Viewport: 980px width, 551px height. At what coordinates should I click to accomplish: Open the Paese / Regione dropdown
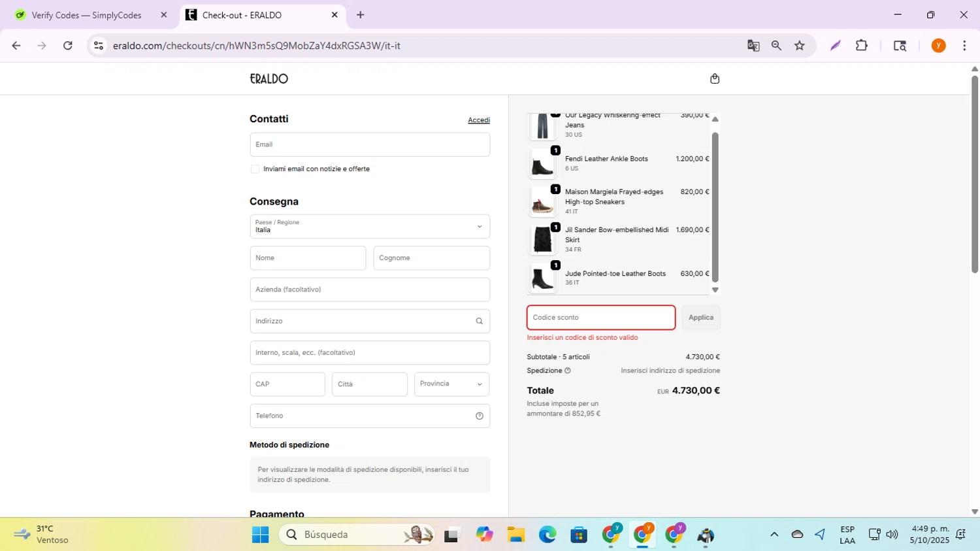point(370,227)
